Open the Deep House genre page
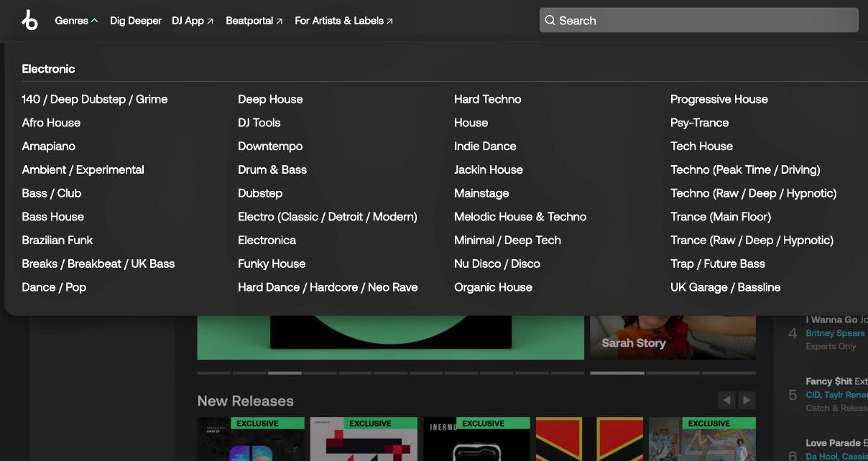Image resolution: width=868 pixels, height=461 pixels. (270, 99)
